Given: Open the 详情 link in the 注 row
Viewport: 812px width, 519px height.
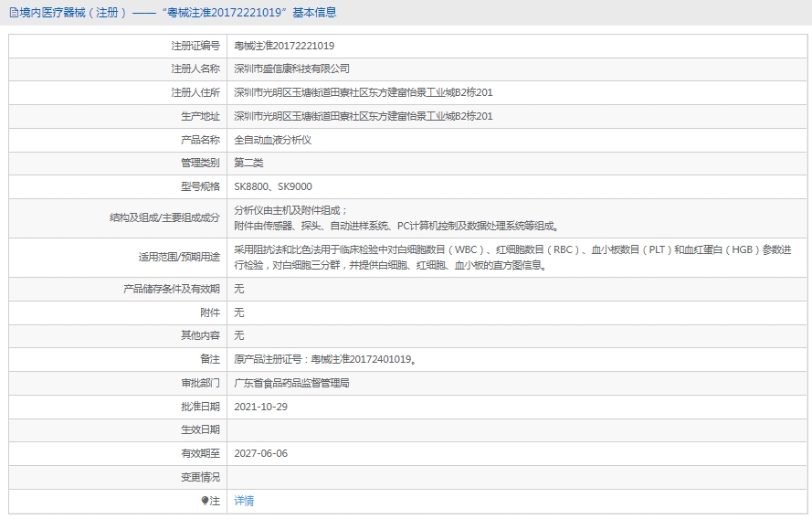Looking at the screenshot, I should [x=244, y=501].
